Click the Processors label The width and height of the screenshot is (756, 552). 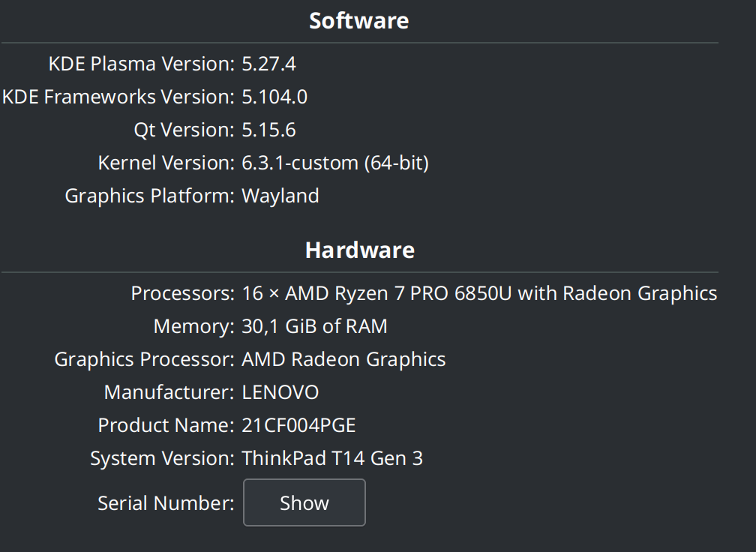(182, 293)
